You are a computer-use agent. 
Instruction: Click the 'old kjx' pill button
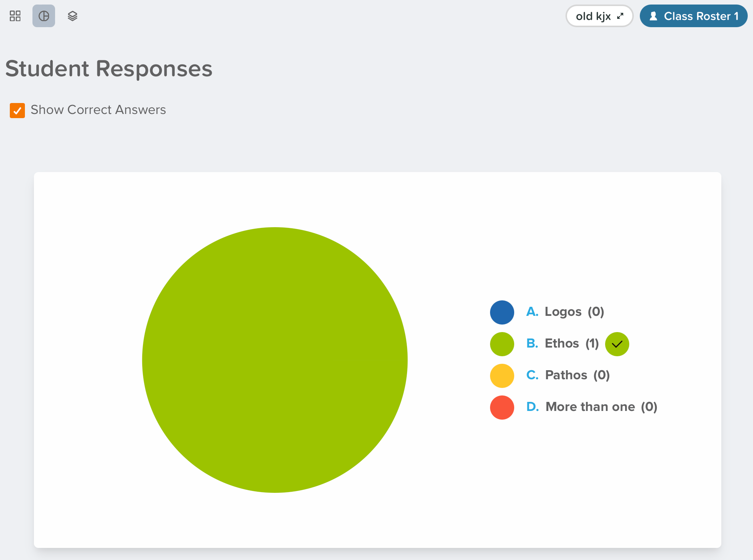coord(599,16)
